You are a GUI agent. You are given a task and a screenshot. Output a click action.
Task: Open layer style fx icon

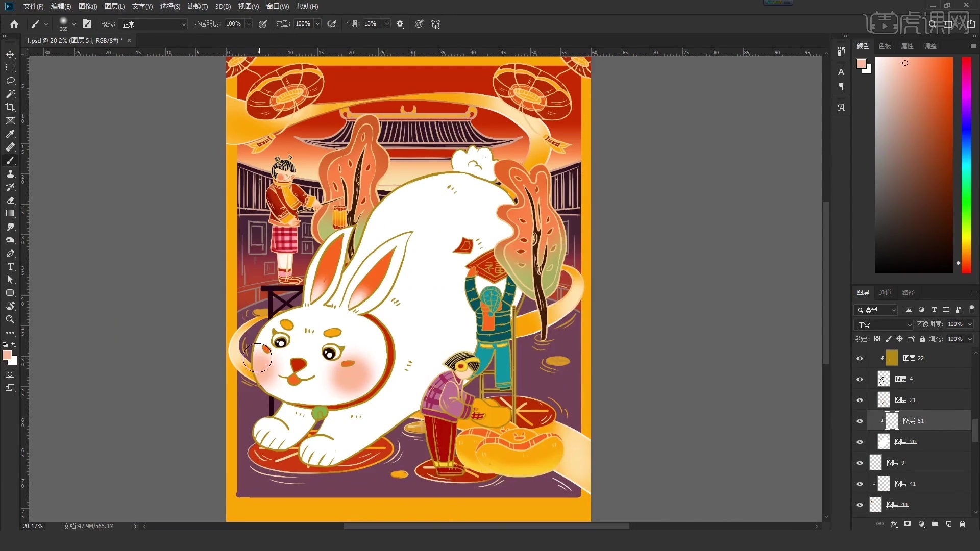point(894,524)
